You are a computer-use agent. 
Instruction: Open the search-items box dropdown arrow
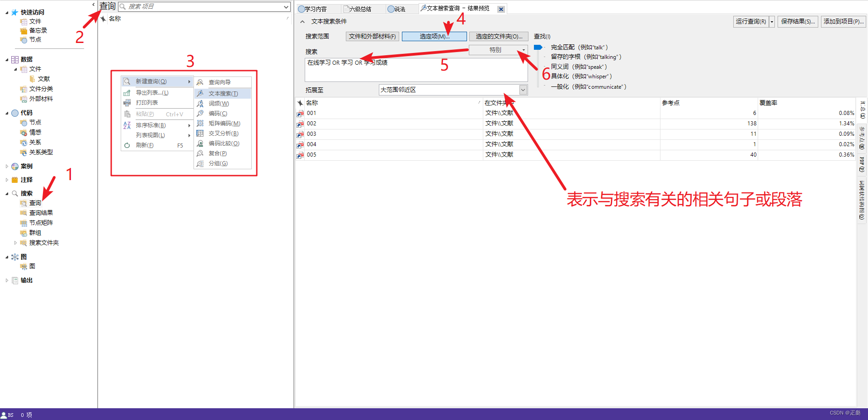(x=286, y=7)
